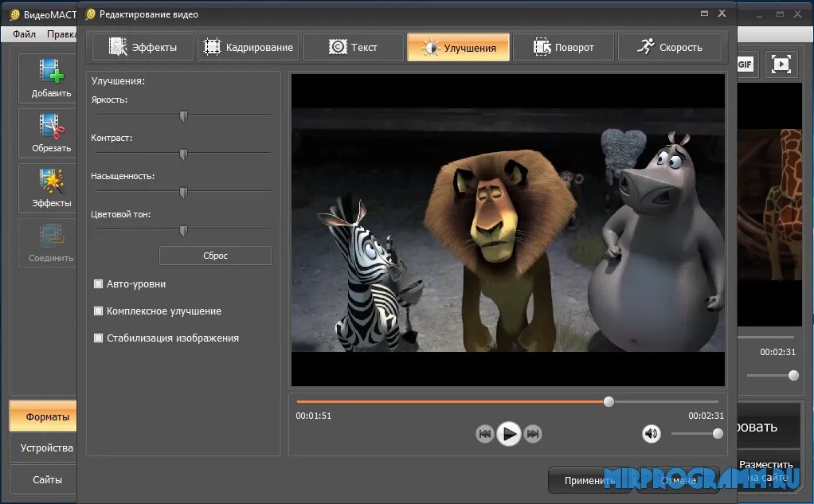814x504 pixels.
Task: Enable the Авто-уровни checkbox
Action: (x=98, y=283)
